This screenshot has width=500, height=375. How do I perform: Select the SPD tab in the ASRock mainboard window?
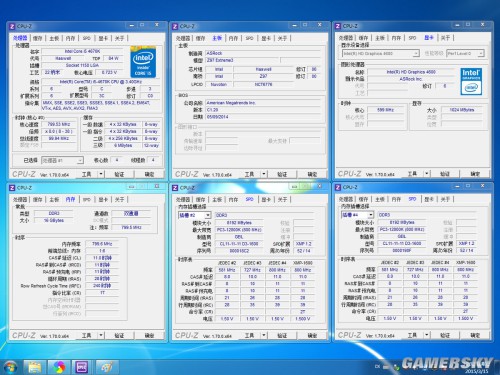(250, 38)
